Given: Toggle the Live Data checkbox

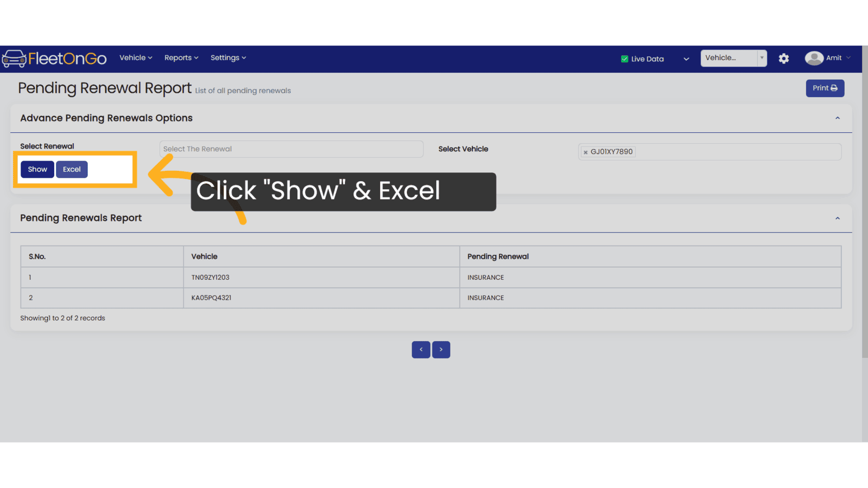Looking at the screenshot, I should [x=624, y=59].
